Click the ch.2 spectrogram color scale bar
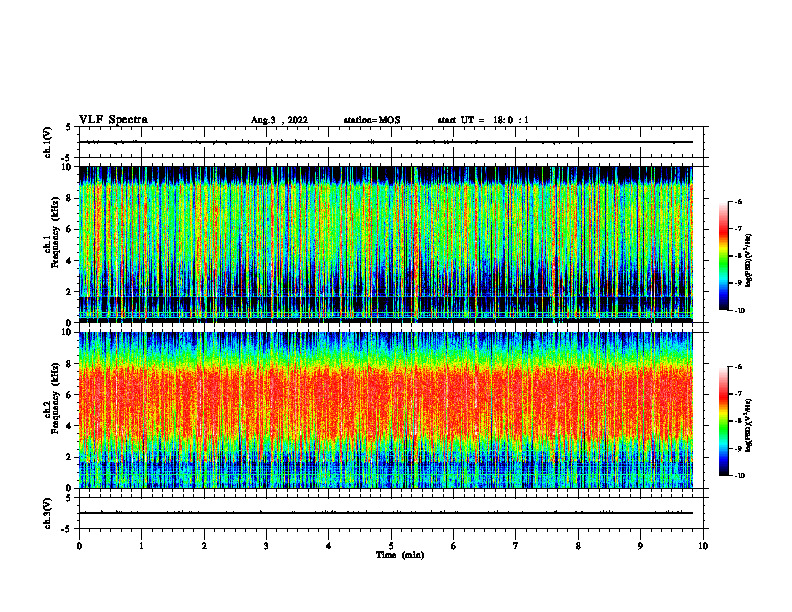 [x=723, y=421]
